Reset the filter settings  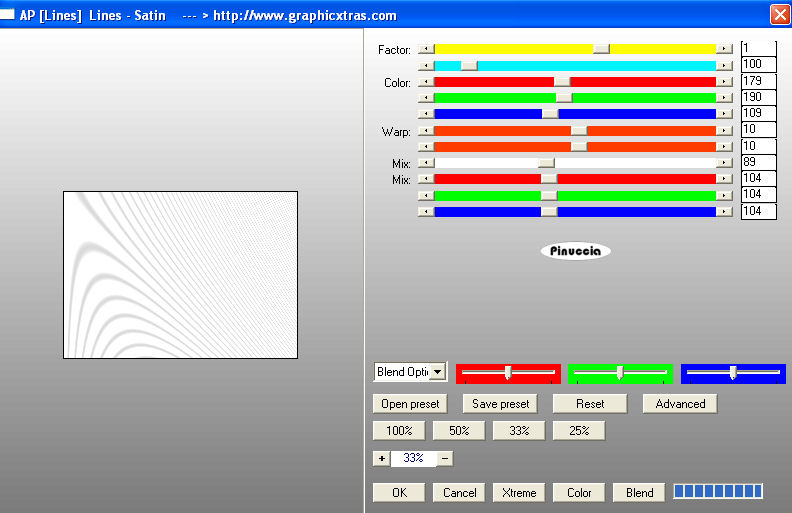point(590,404)
